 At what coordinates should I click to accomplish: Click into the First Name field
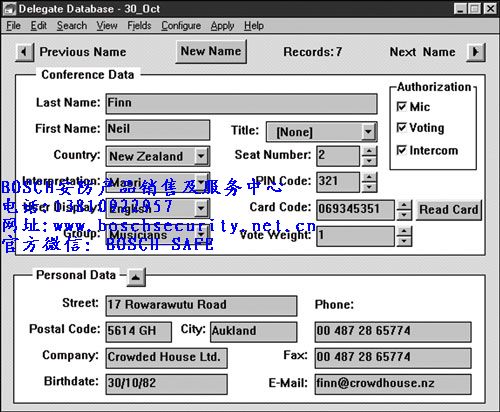(158, 130)
